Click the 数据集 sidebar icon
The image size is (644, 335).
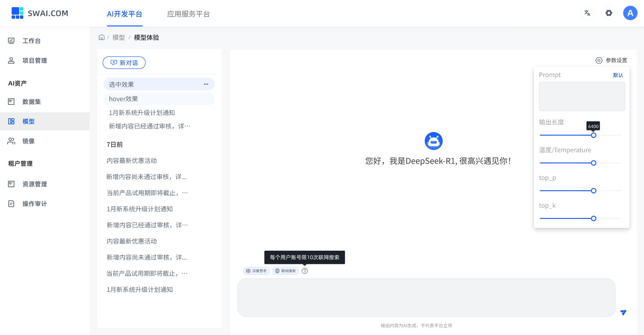click(11, 102)
